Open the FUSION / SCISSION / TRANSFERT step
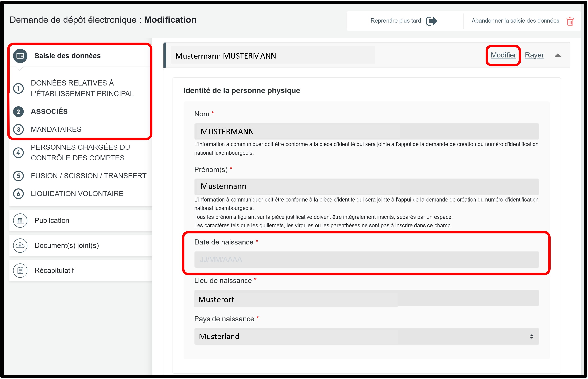This screenshot has width=588, height=379. pos(89,176)
